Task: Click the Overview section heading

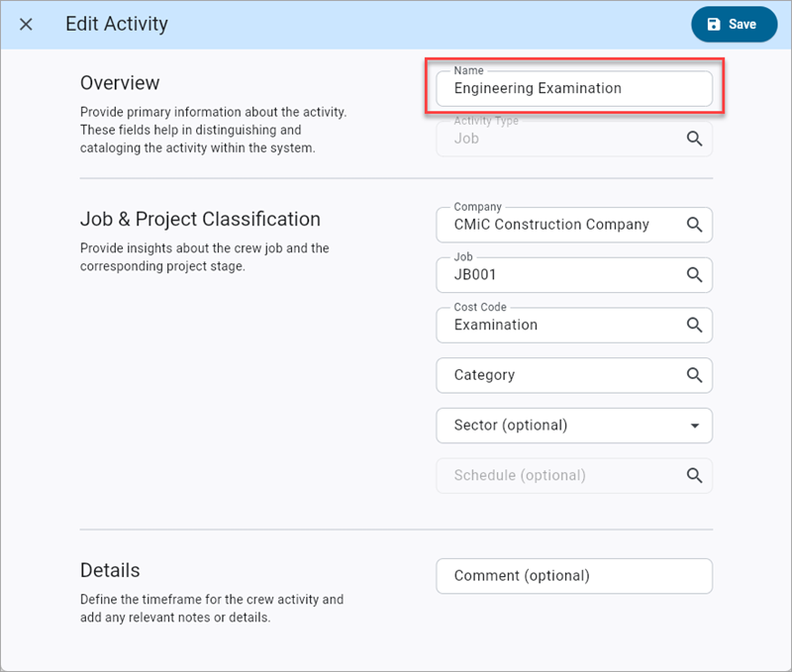Action: click(x=119, y=83)
